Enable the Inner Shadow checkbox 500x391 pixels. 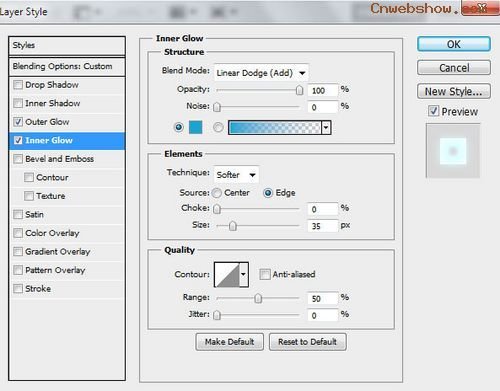[18, 103]
